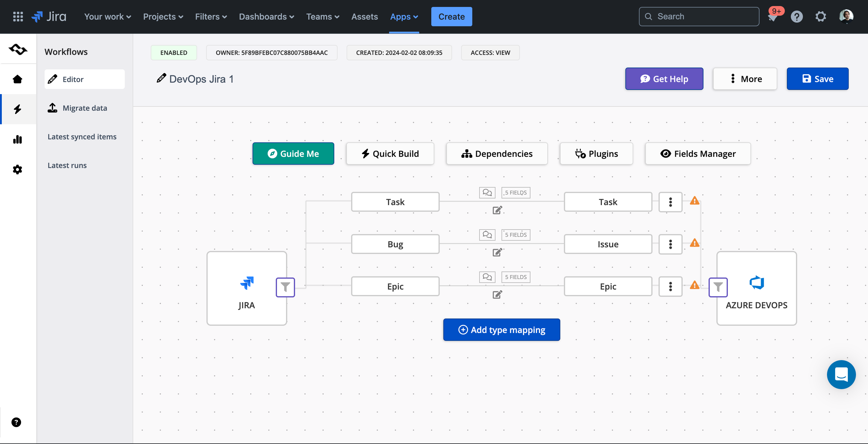Expand the Apps dropdown
Screen dimensions: 868x444
click(404, 17)
